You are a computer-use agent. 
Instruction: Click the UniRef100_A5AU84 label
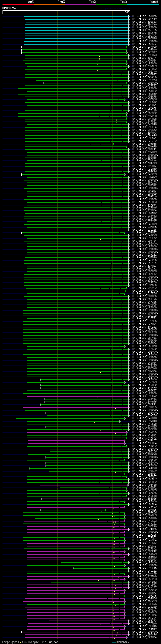click(144, 61)
